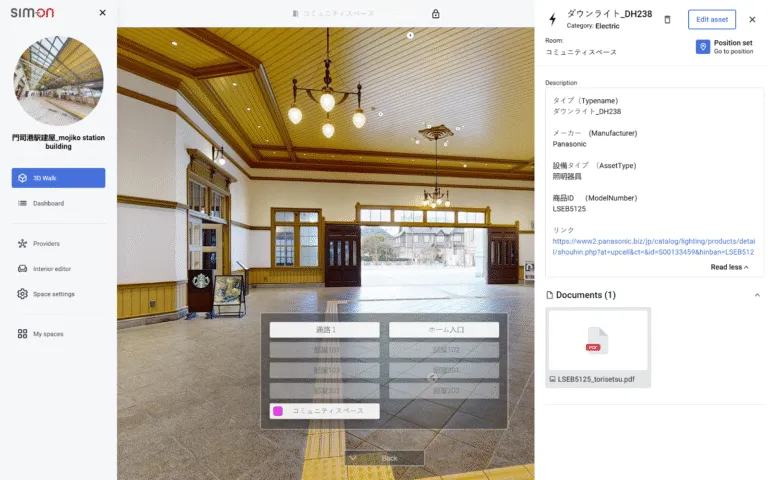Navigate to My spaces
Viewport: 768px width, 480px height.
coord(47,333)
